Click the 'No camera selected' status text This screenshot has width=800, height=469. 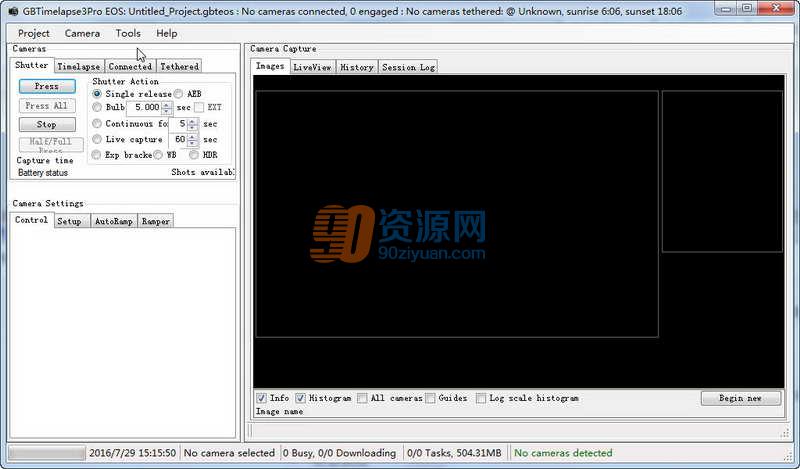click(x=229, y=453)
